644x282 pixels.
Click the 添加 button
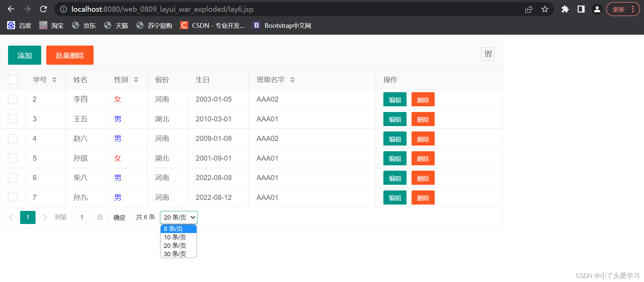click(x=24, y=55)
